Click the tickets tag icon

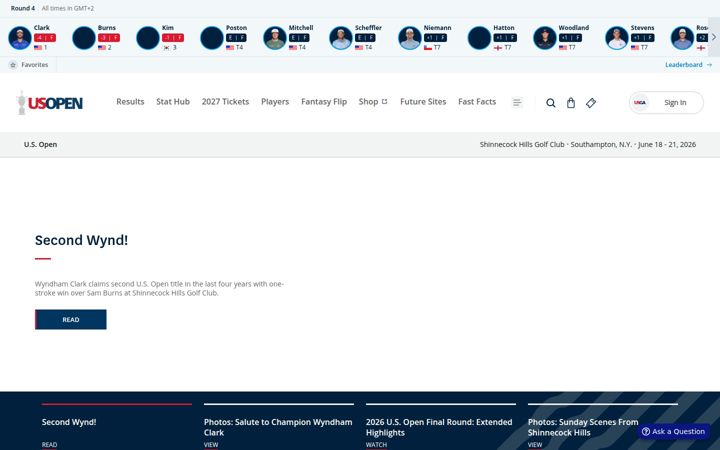[591, 103]
